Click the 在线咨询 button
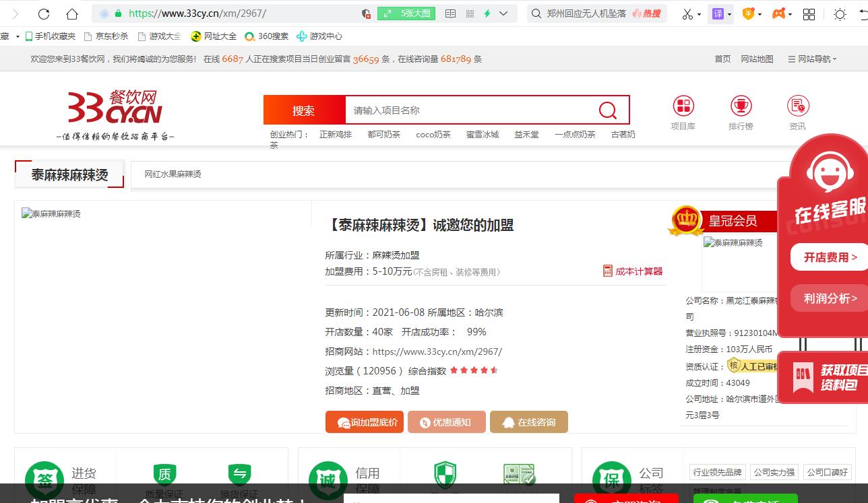This screenshot has height=503, width=868. (x=529, y=422)
